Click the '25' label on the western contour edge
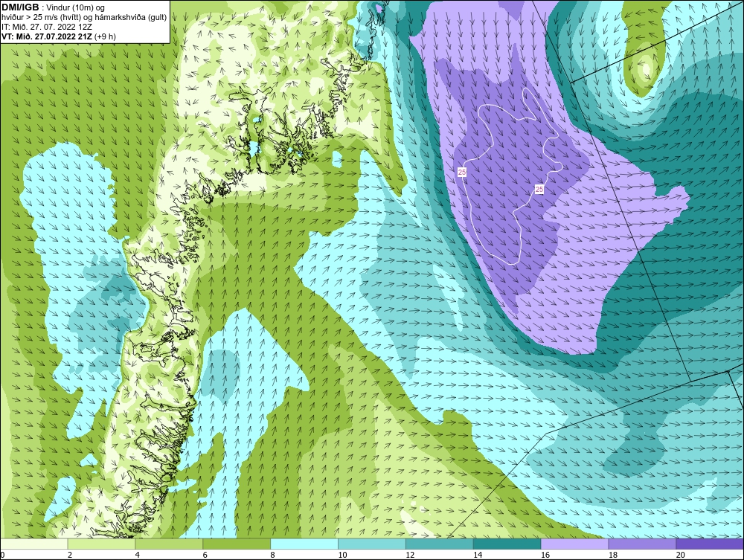 pyautogui.click(x=462, y=172)
